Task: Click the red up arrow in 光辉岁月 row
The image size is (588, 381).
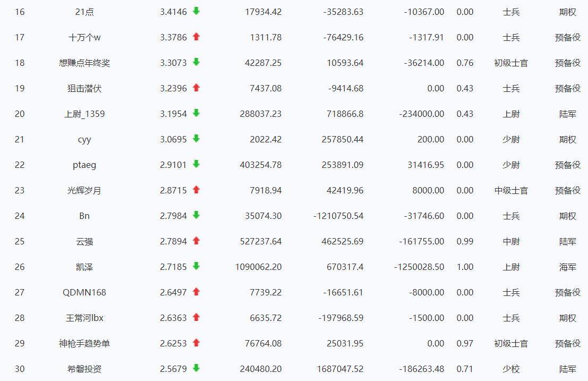Action: point(196,190)
